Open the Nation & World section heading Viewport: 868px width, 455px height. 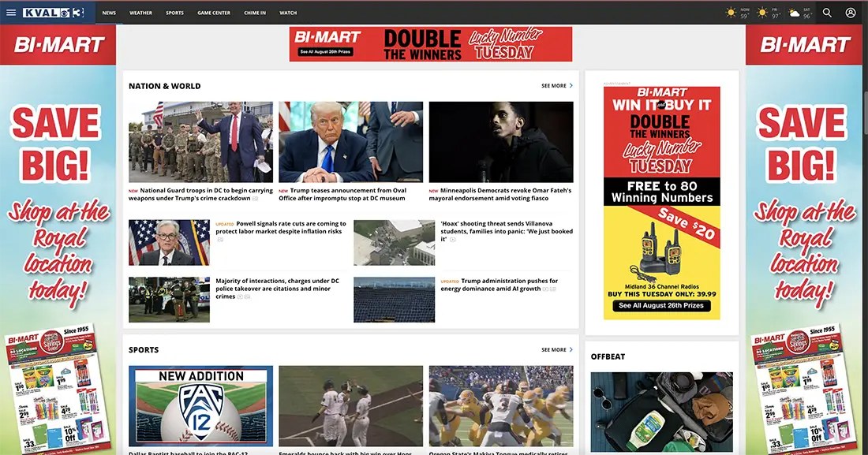point(164,86)
